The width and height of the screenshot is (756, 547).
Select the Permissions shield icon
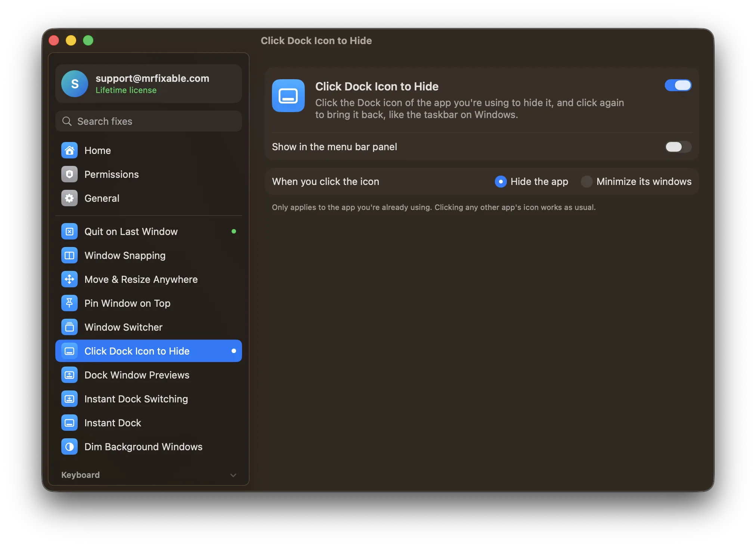coord(69,174)
